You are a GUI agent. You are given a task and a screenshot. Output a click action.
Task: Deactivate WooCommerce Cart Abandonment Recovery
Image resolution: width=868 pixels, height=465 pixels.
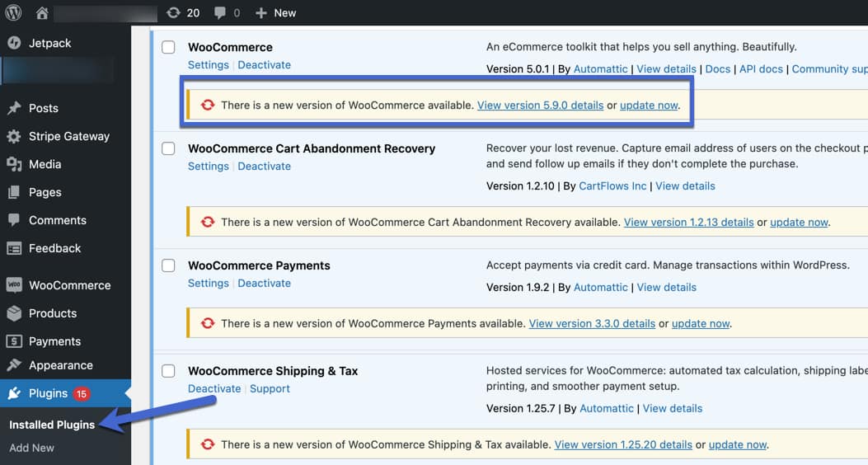point(264,166)
